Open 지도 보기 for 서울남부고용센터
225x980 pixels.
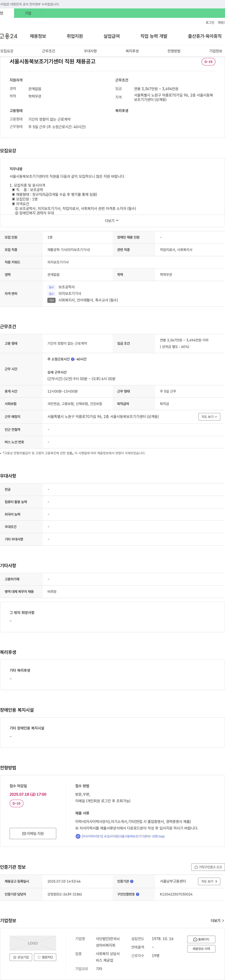pyautogui.click(x=210, y=881)
